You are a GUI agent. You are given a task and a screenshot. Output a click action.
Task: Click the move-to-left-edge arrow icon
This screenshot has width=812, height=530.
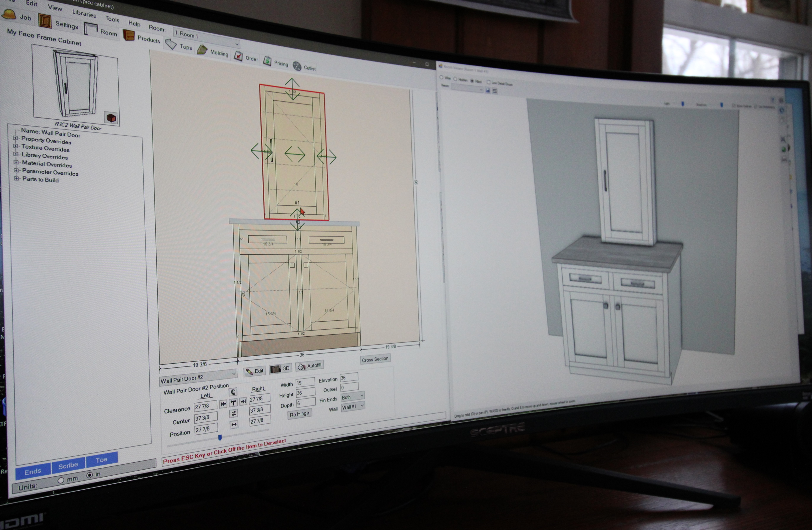point(223,404)
